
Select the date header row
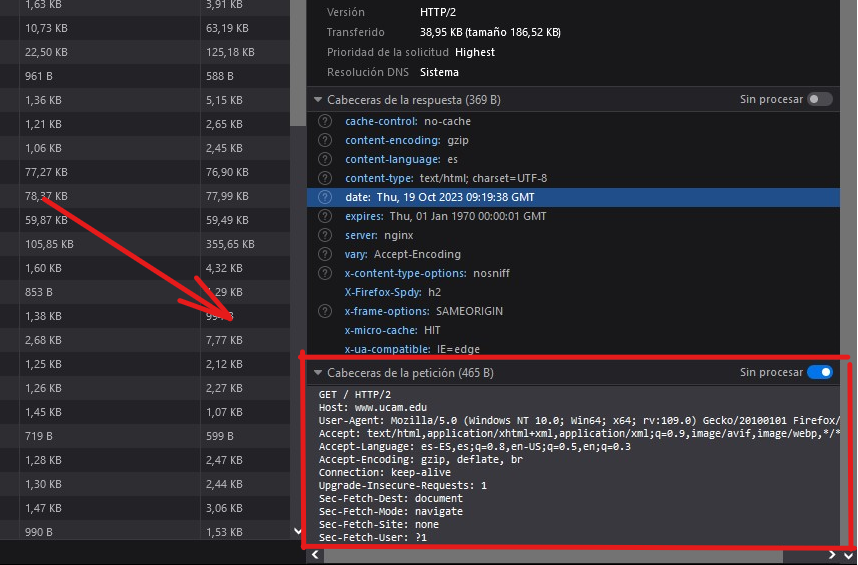[580, 197]
